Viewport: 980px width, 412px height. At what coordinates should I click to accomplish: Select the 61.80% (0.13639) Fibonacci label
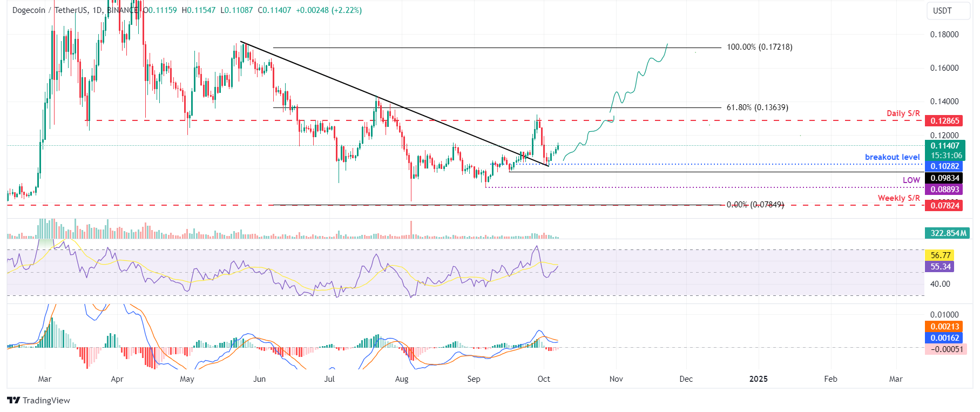click(x=758, y=107)
